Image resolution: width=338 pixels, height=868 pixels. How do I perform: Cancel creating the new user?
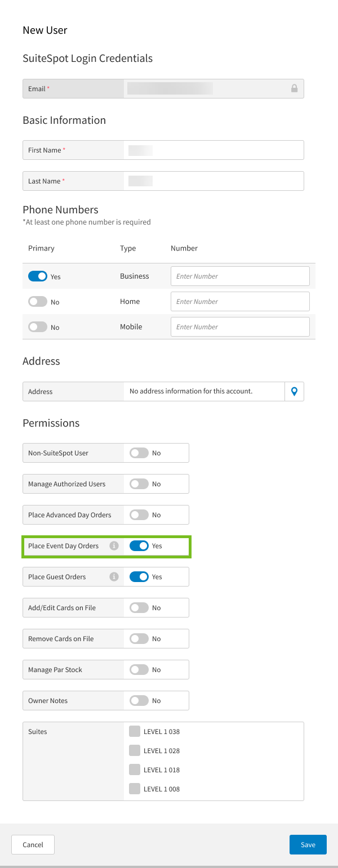tap(33, 844)
